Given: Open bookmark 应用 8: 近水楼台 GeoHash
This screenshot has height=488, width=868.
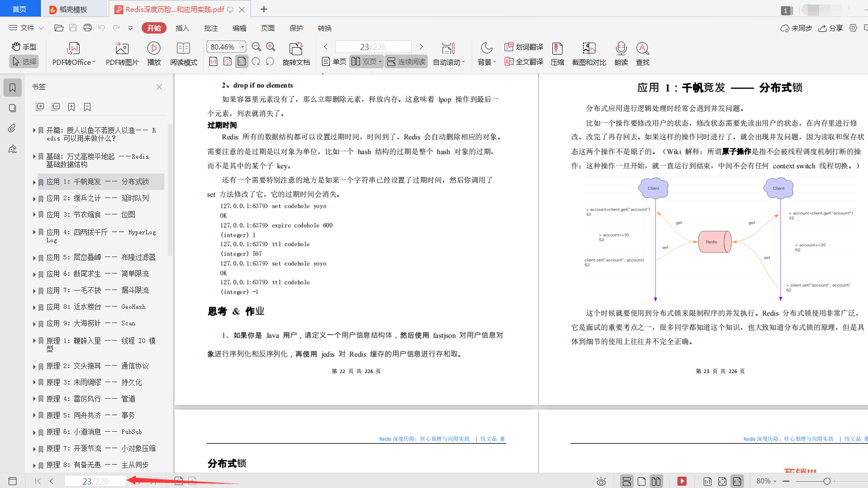Looking at the screenshot, I should point(97,307).
